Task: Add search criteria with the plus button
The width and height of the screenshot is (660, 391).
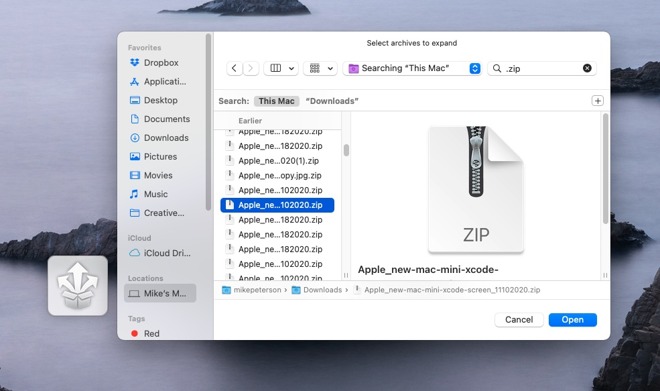Action: [x=598, y=101]
